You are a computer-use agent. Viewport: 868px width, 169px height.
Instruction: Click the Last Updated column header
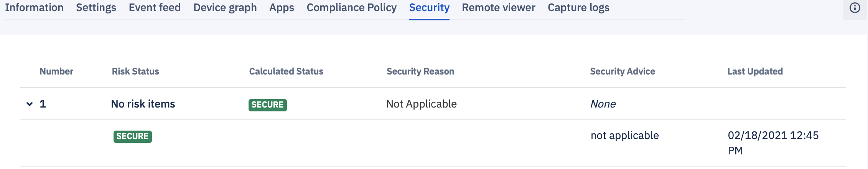(755, 71)
